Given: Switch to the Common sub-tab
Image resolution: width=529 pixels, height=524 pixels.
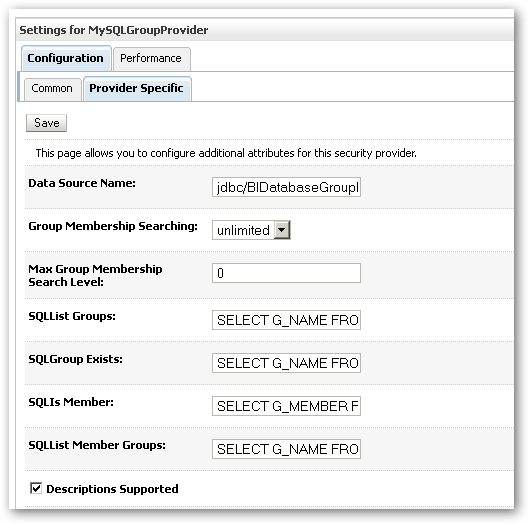Looking at the screenshot, I should 52,89.
